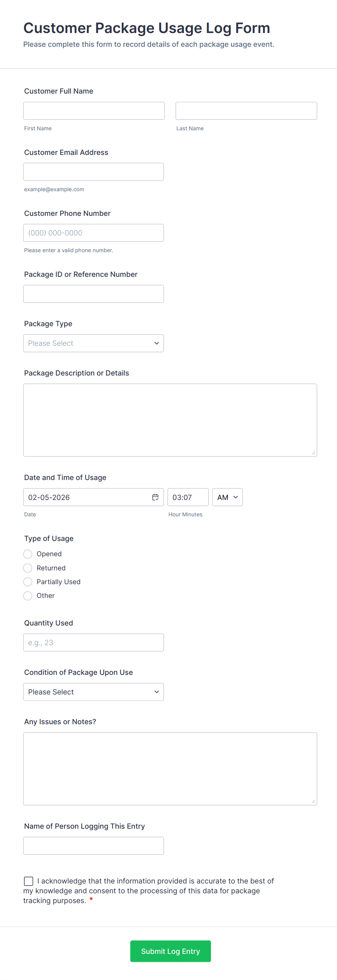Select the Opened usage radio button
Viewport: 337px width, 980px height.
pyautogui.click(x=28, y=554)
